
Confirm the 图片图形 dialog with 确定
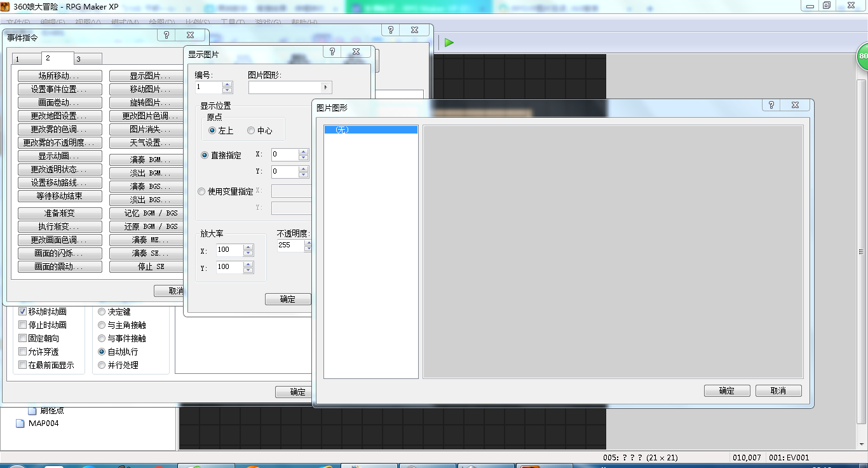tap(727, 391)
